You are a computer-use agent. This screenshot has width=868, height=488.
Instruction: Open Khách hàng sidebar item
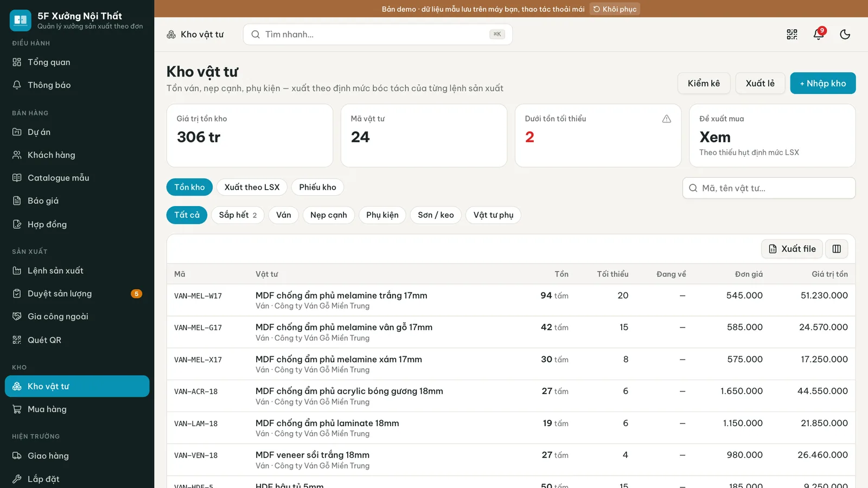(x=77, y=155)
